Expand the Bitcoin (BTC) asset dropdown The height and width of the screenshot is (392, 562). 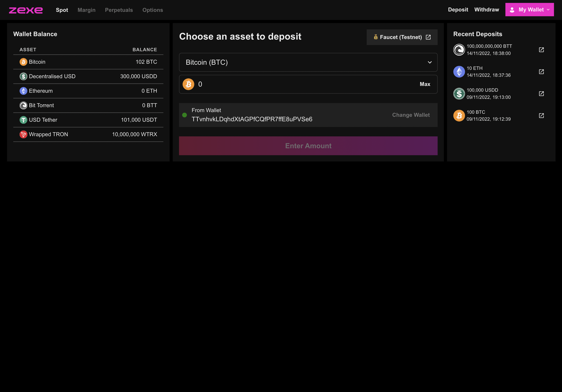click(308, 62)
